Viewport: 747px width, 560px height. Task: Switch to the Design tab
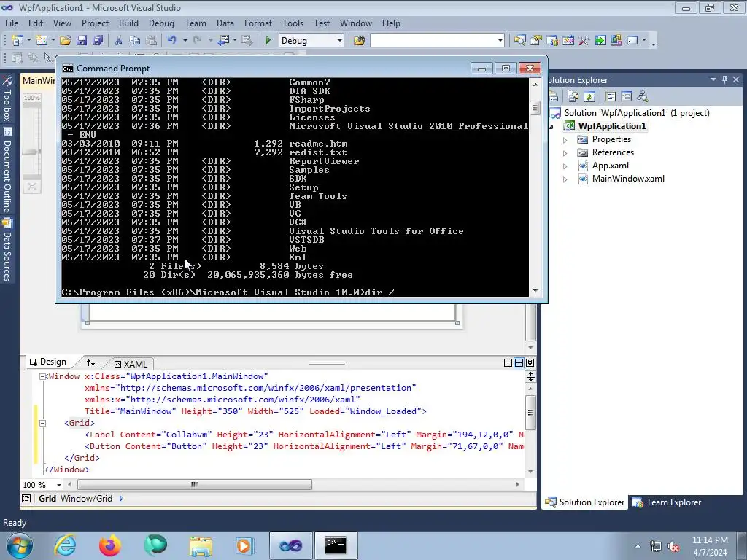point(48,362)
